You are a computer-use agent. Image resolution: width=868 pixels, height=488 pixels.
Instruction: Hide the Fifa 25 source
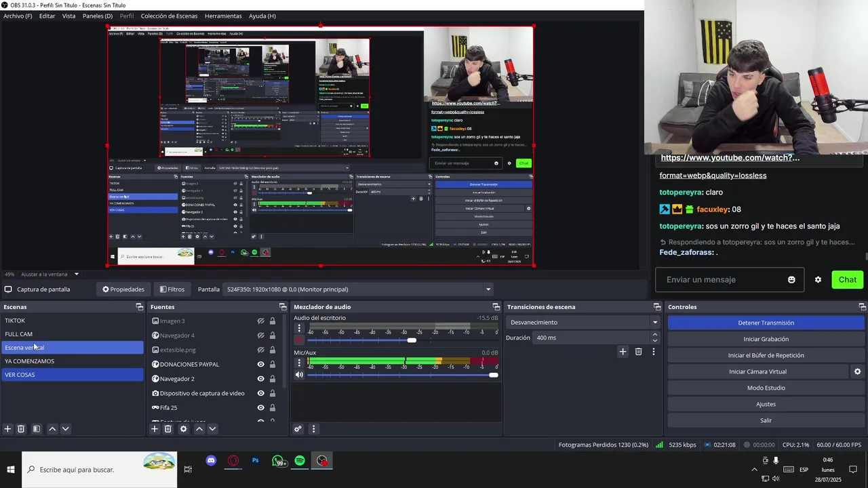260,408
